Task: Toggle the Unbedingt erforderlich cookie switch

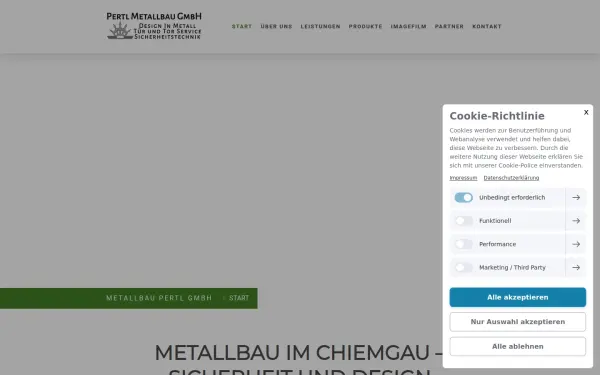Action: (x=463, y=197)
